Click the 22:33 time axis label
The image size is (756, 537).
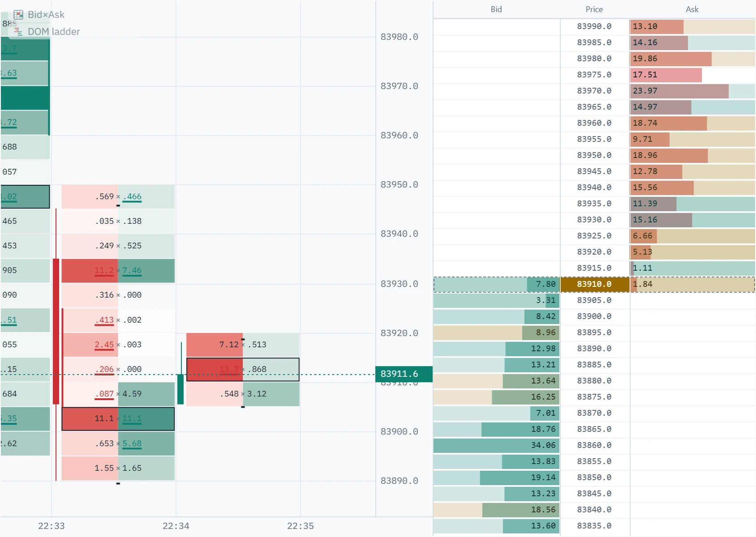coord(52,526)
